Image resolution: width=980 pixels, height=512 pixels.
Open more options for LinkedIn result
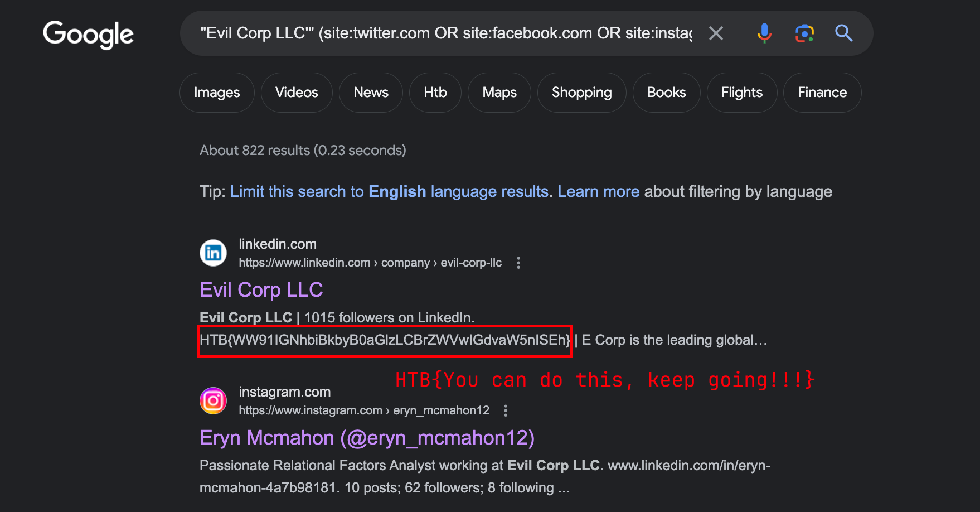point(518,263)
